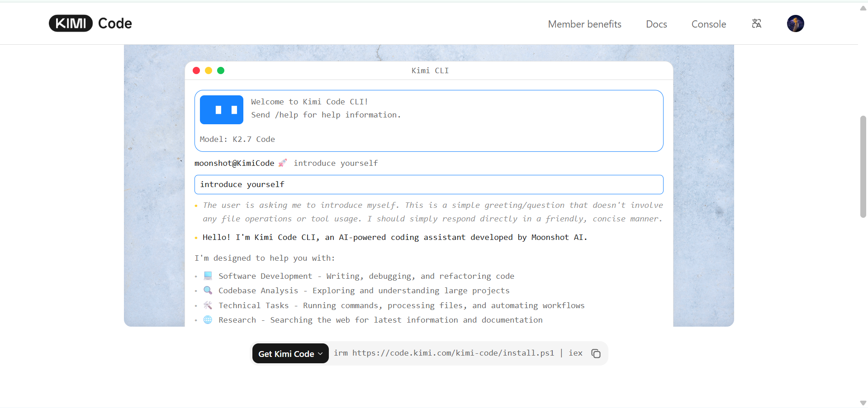
Task: Focus the 'introduce yourself' input box
Action: [x=429, y=184]
